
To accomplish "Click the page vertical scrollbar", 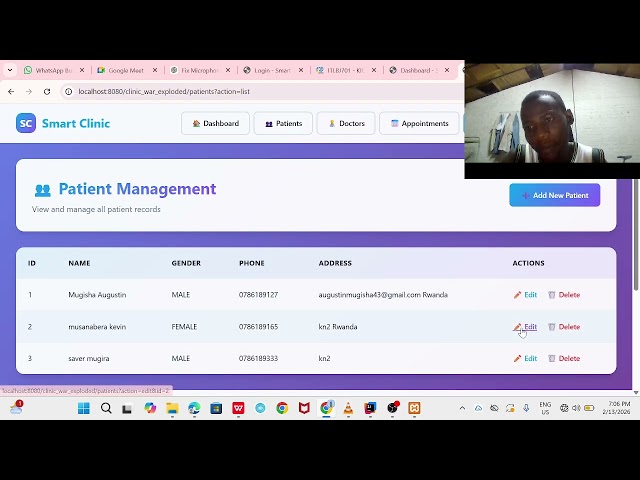I will click(x=636, y=235).
